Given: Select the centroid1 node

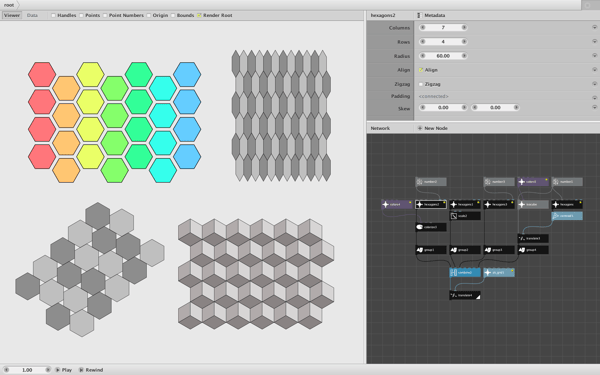Looking at the screenshot, I should 567,216.
